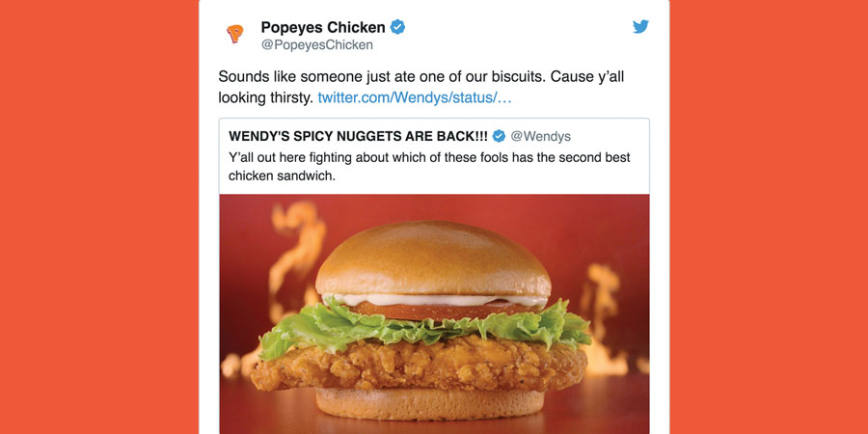Click the sandwich's top bun
868x434 pixels.
point(433,258)
